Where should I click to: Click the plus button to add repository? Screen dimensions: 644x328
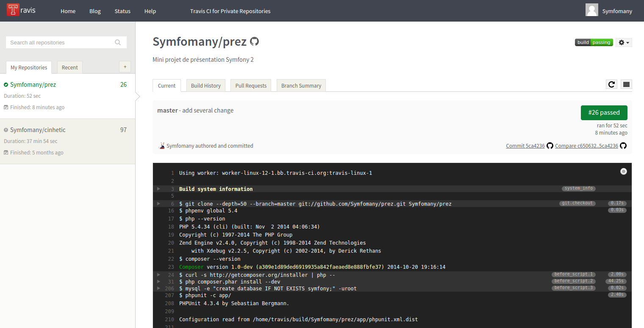click(125, 67)
